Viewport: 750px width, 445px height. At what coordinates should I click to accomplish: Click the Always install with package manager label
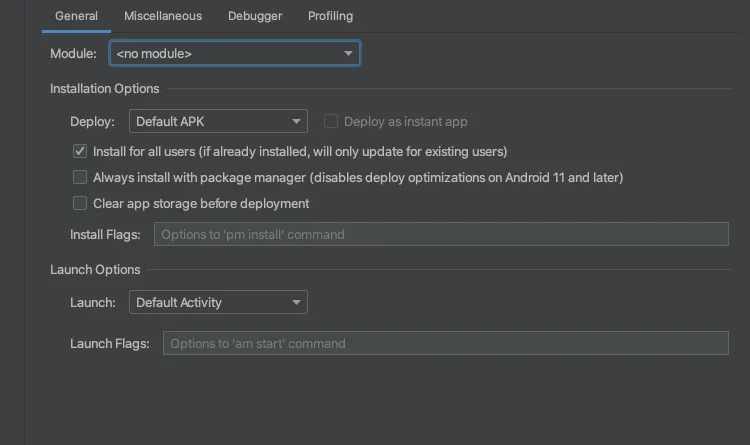point(358,178)
